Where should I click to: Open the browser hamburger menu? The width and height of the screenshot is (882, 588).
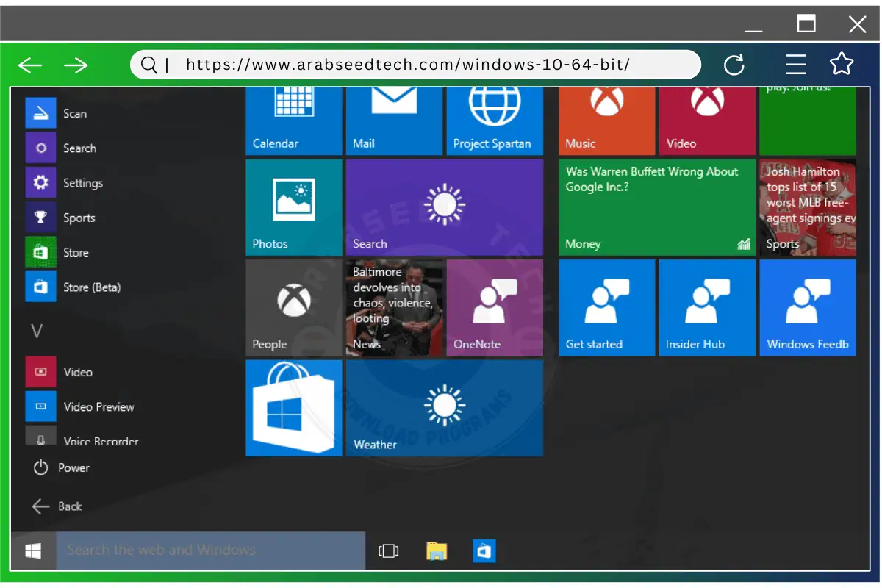[x=795, y=65]
